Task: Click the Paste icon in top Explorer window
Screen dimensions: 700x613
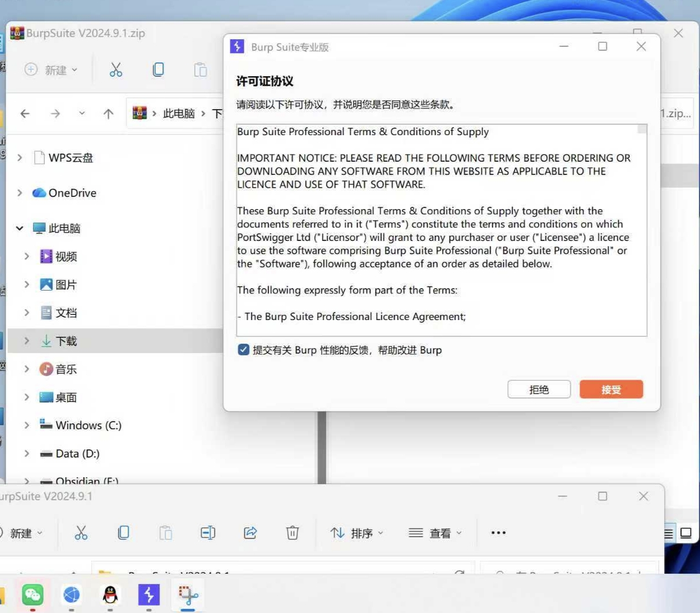Action: point(200,70)
